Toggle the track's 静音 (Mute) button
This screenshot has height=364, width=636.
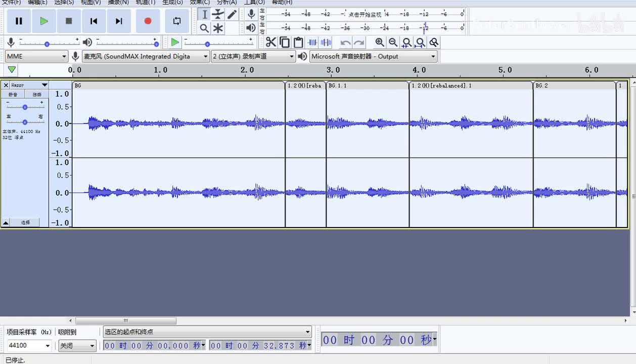coord(13,95)
